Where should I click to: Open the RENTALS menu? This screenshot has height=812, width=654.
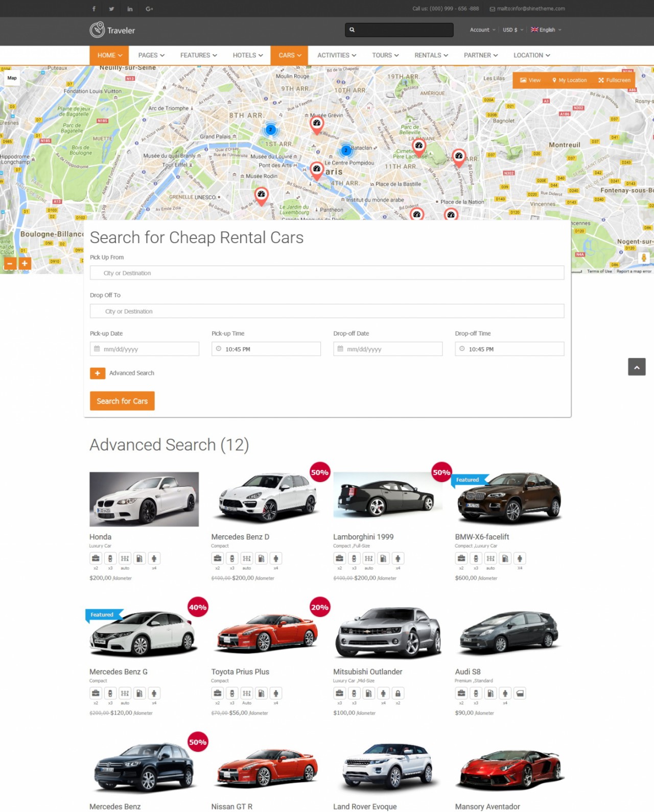(x=431, y=55)
